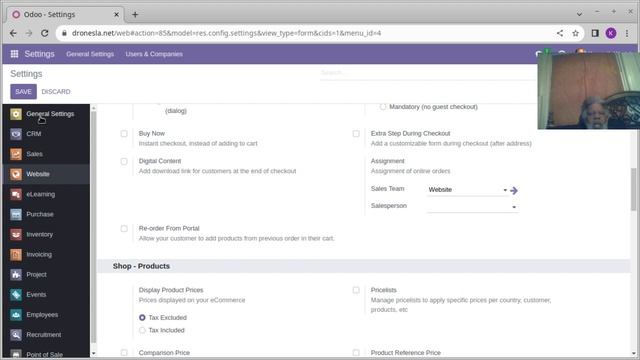Click the Settings app title link
Image resolution: width=640 pixels, height=360 pixels.
[39, 54]
